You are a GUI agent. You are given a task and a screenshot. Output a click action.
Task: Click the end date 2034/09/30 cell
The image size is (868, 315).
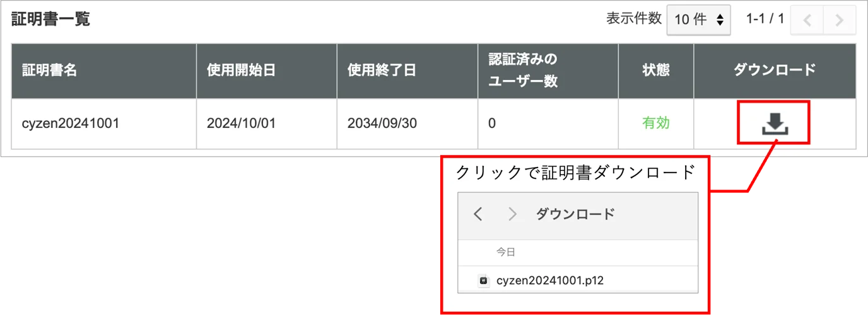pos(407,123)
